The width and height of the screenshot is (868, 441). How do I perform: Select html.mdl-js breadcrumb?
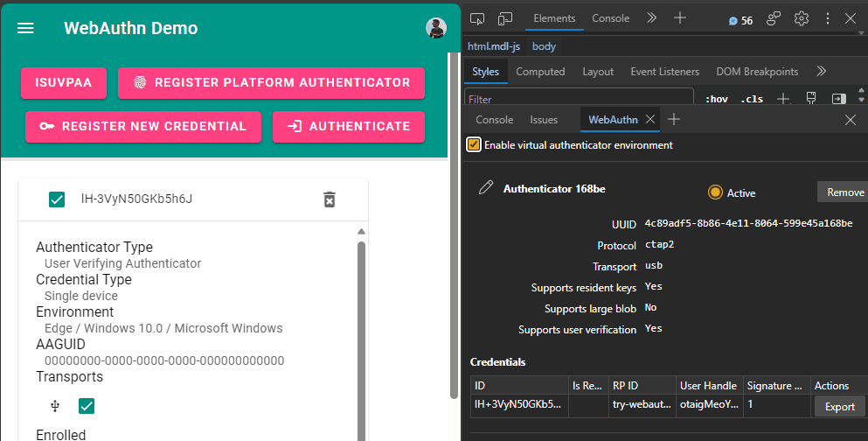[494, 46]
